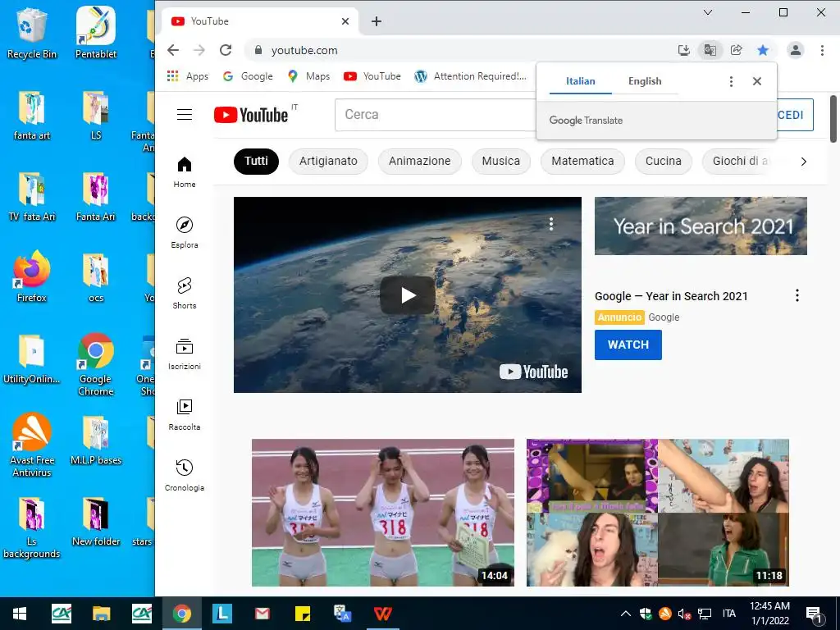Screen dimensions: 840x630
Task: Select the Firefox desktop icon
Action: click(x=32, y=276)
